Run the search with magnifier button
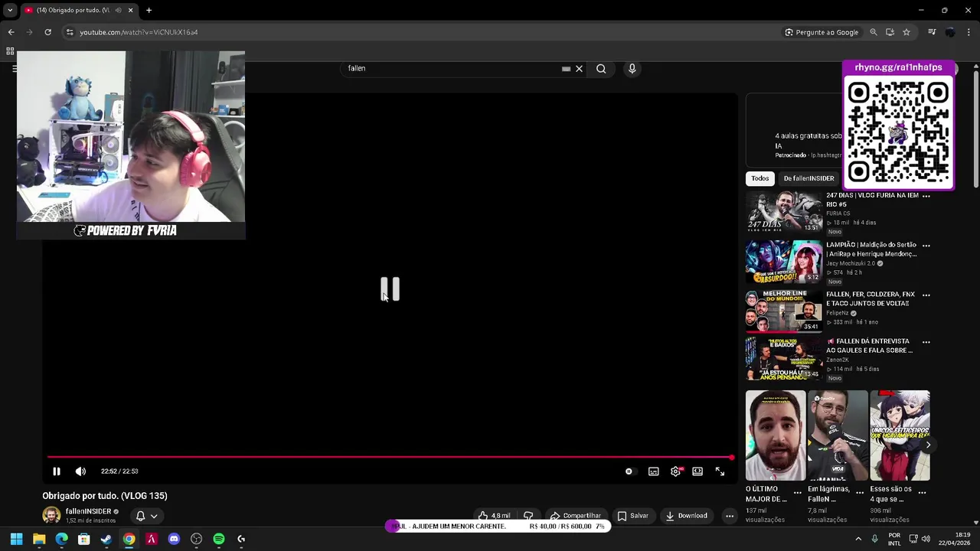The image size is (980, 551). coord(601,69)
